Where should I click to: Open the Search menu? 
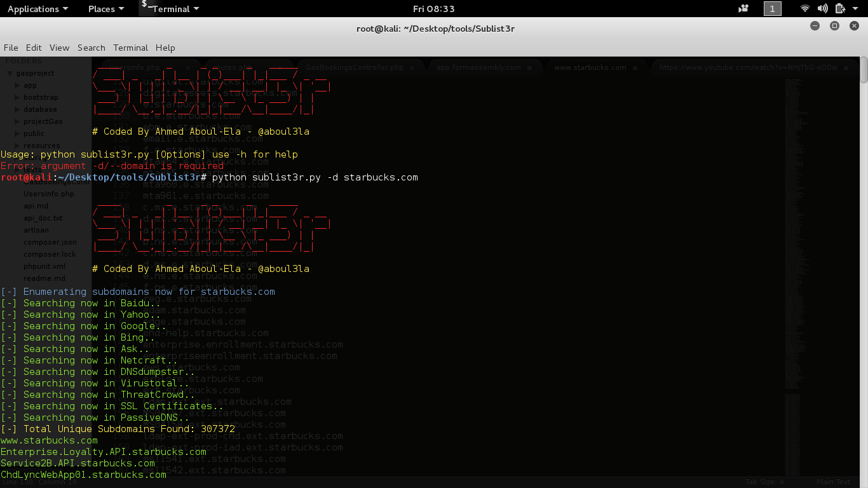click(x=92, y=48)
